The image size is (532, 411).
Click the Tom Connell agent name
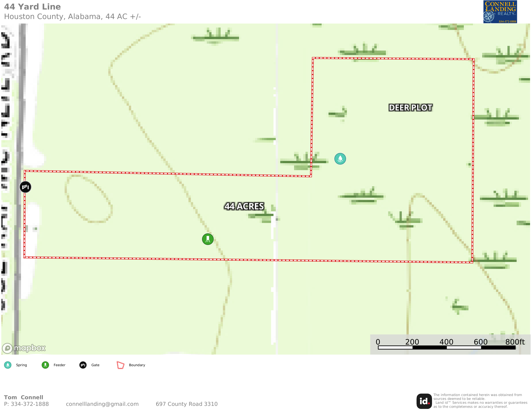click(24, 397)
